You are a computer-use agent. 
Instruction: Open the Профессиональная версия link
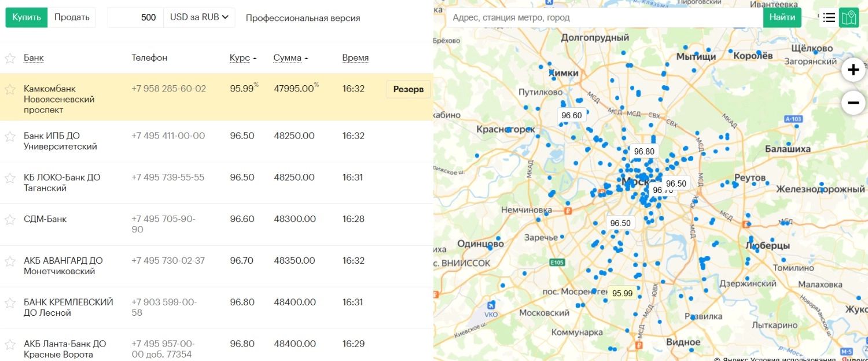click(303, 18)
